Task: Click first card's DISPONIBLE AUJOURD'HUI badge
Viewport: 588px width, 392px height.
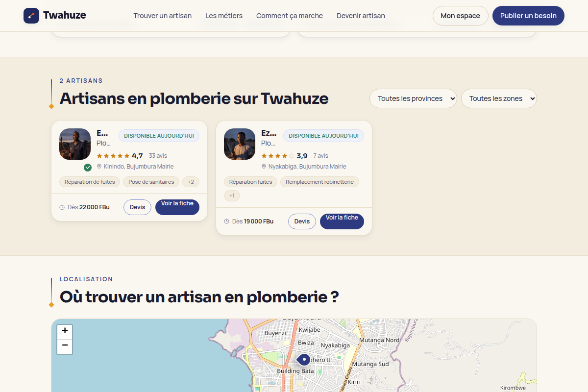Action: click(159, 136)
